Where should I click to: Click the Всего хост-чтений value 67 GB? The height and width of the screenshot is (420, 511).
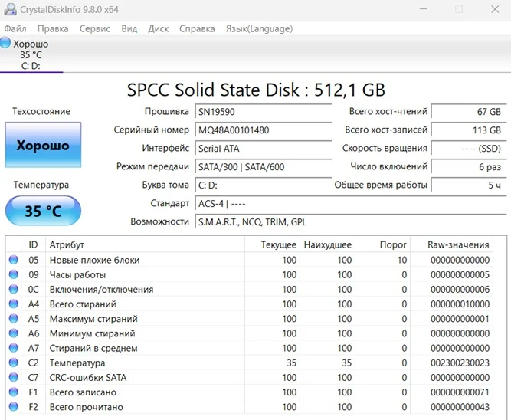(x=469, y=112)
